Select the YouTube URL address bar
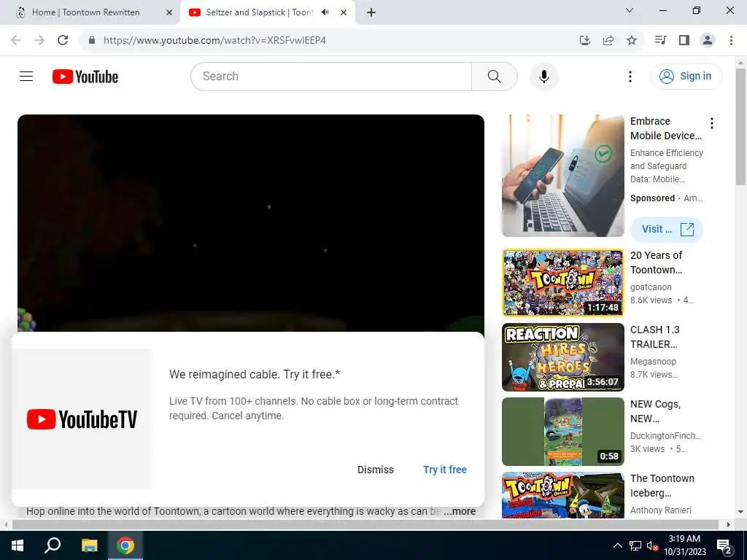 click(214, 40)
